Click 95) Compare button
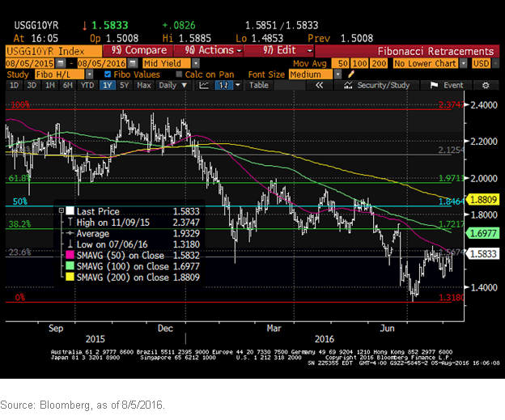This screenshot has height=420, width=505. click(x=138, y=50)
